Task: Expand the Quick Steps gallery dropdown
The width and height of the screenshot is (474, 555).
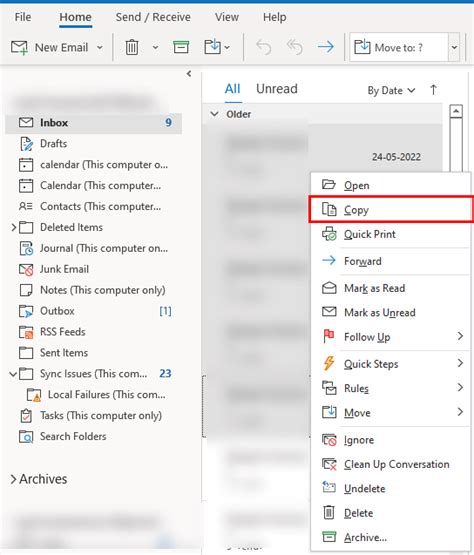Action: 454,47
